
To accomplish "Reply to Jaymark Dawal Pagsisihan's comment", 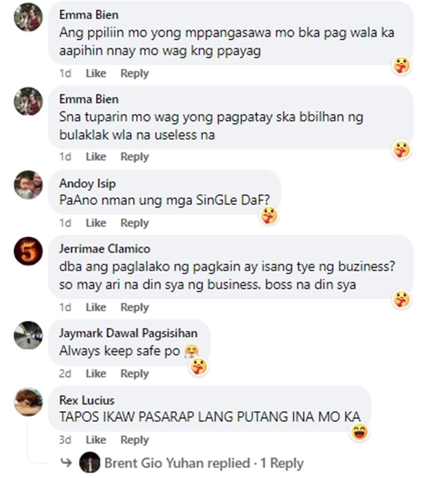I will click(135, 373).
